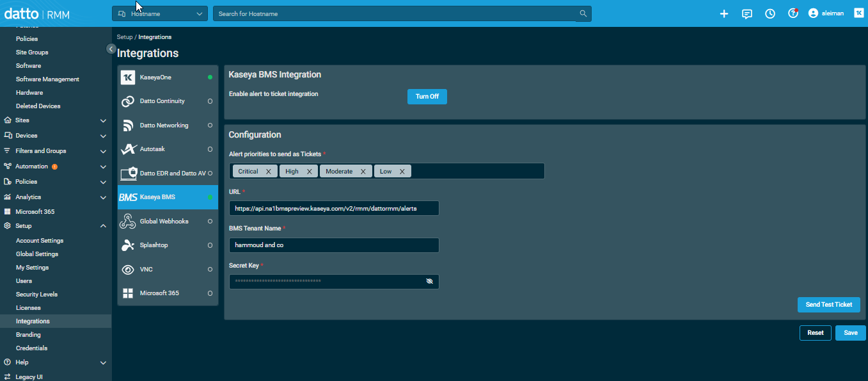Screen dimensions: 868x381
Task: Open the Hostname search type dropdown
Action: 160,13
